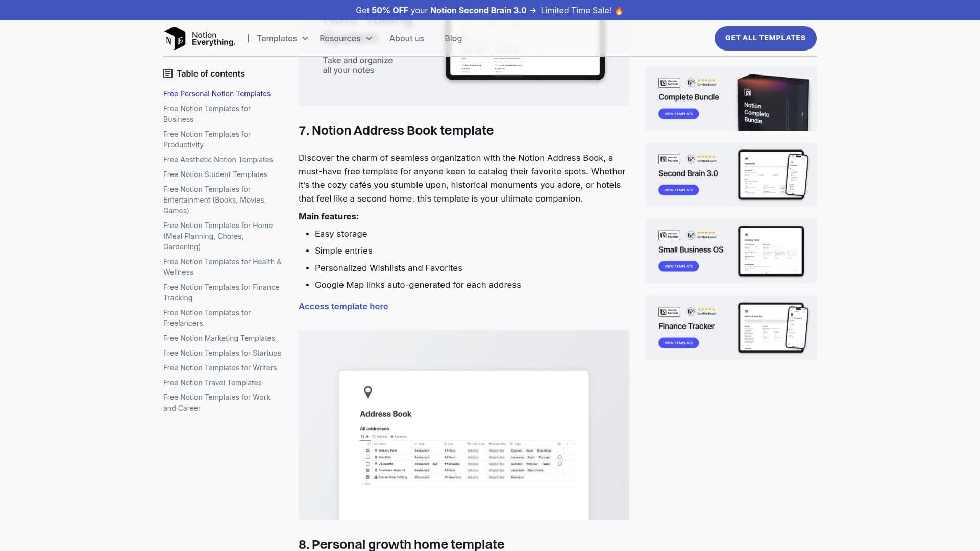Click the Complete Bundle card title
This screenshot has height=551, width=980.
pyautogui.click(x=689, y=97)
